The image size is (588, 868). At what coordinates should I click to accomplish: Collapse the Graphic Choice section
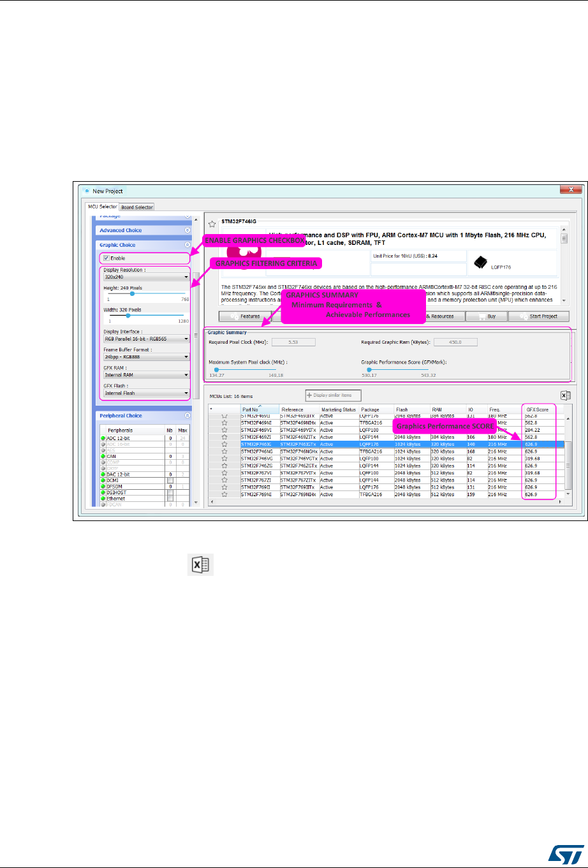(x=187, y=245)
